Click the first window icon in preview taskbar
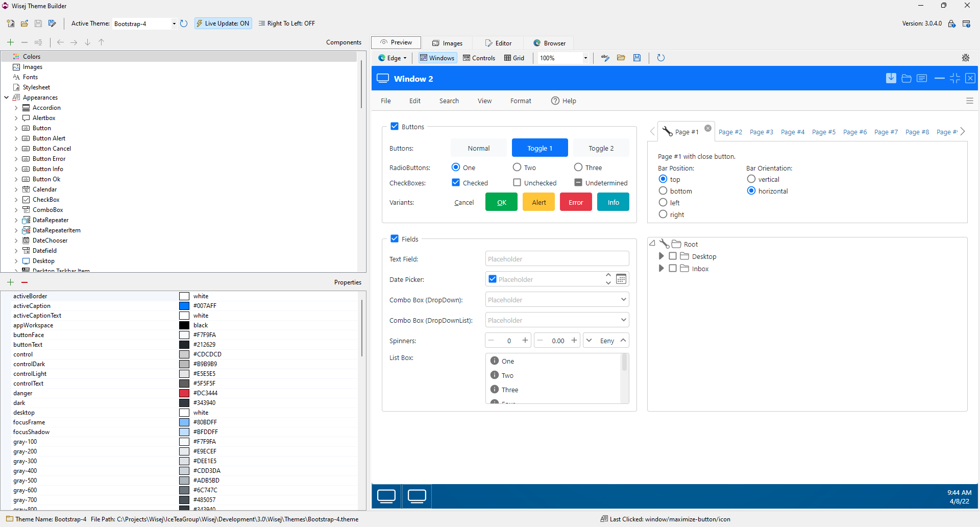 pyautogui.click(x=386, y=496)
